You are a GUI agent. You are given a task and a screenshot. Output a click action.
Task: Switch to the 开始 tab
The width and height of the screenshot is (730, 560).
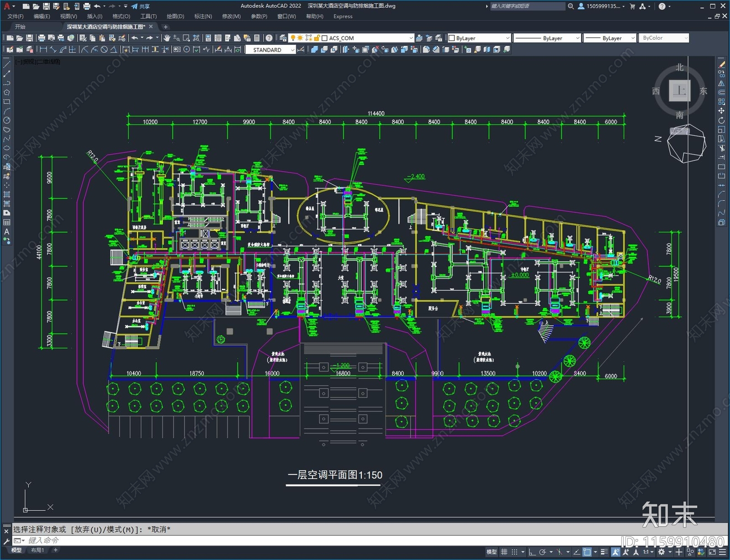coord(20,26)
